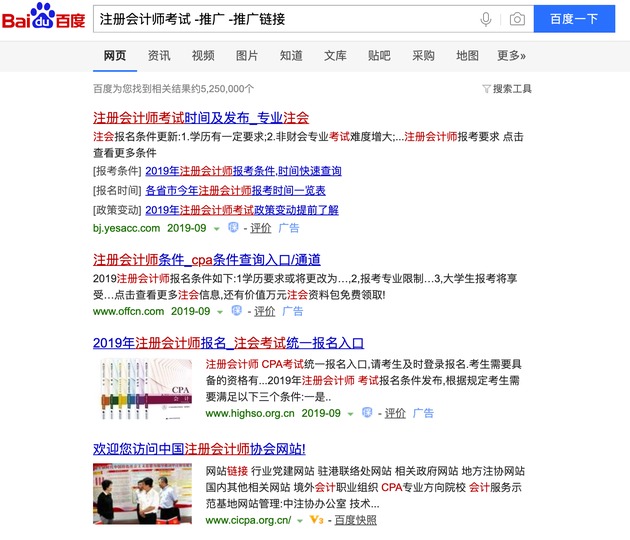This screenshot has height=540, width=630.
Task: Click V3 badge next to www.cicpa.org.cn
Action: (x=317, y=520)
